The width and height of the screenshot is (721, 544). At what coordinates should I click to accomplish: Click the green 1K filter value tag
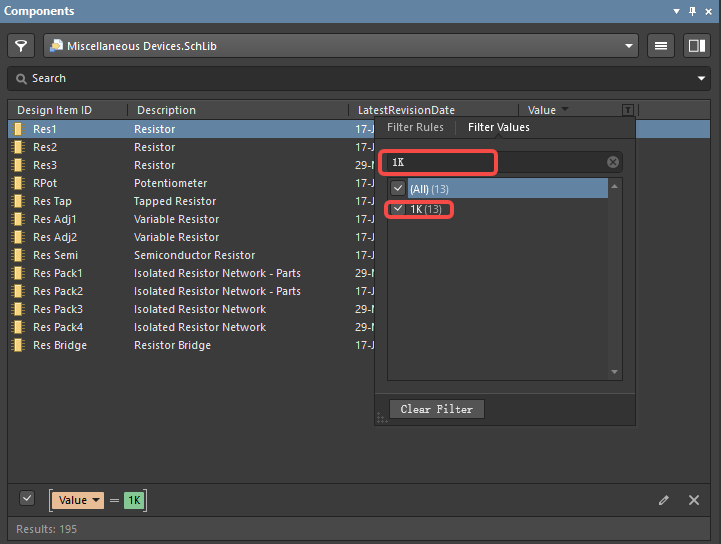(134, 500)
